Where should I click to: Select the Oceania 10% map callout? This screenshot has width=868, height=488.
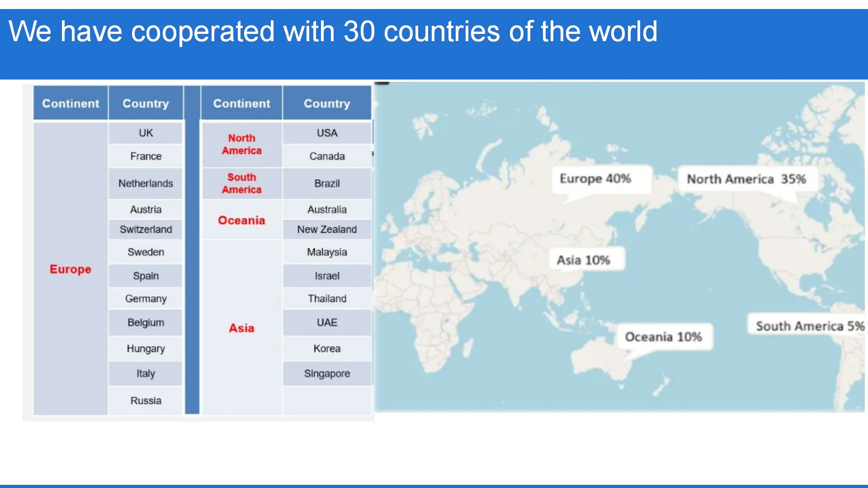point(663,337)
